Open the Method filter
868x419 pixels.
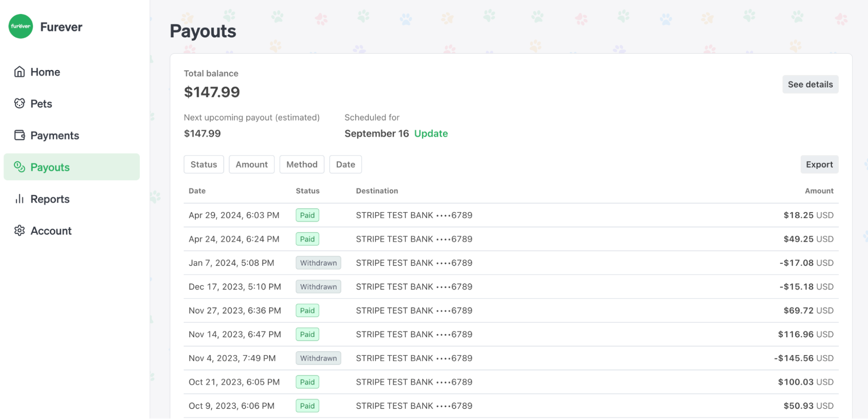click(302, 164)
